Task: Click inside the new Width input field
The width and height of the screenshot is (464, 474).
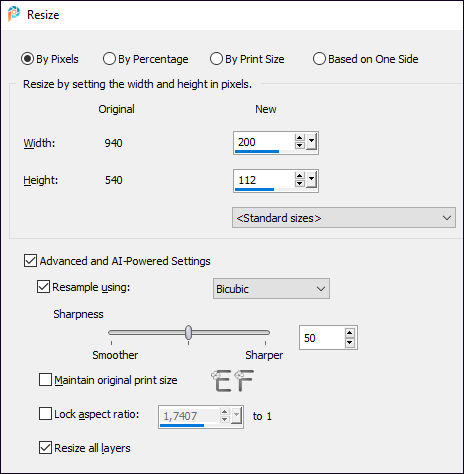Action: [x=264, y=142]
